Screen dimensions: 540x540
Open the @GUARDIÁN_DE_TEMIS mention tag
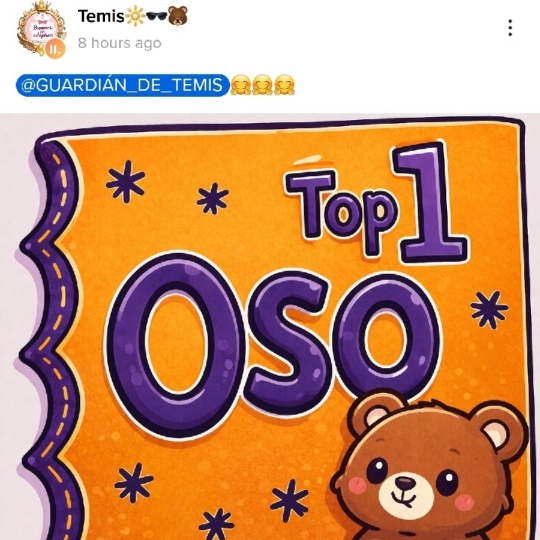point(122,85)
